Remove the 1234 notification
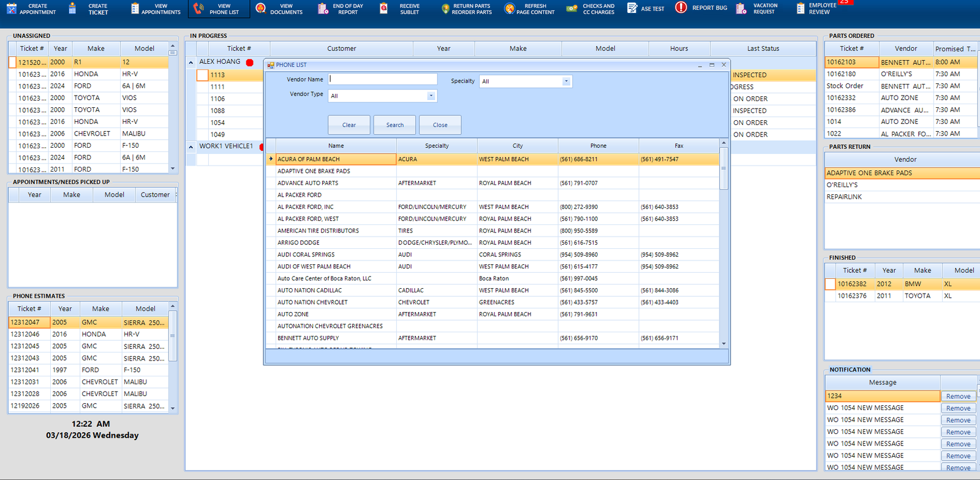This screenshot has width=980, height=480. pyautogui.click(x=959, y=397)
